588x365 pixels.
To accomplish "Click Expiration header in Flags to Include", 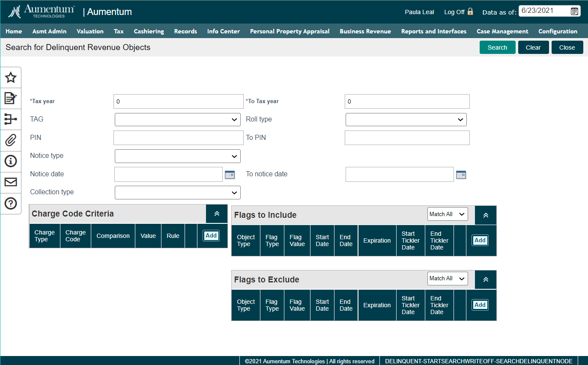I will click(377, 240).
